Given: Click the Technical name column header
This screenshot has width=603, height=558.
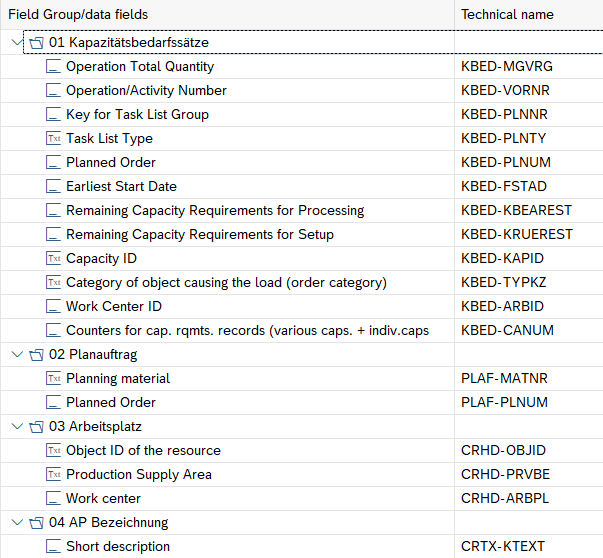Looking at the screenshot, I should [x=507, y=15].
